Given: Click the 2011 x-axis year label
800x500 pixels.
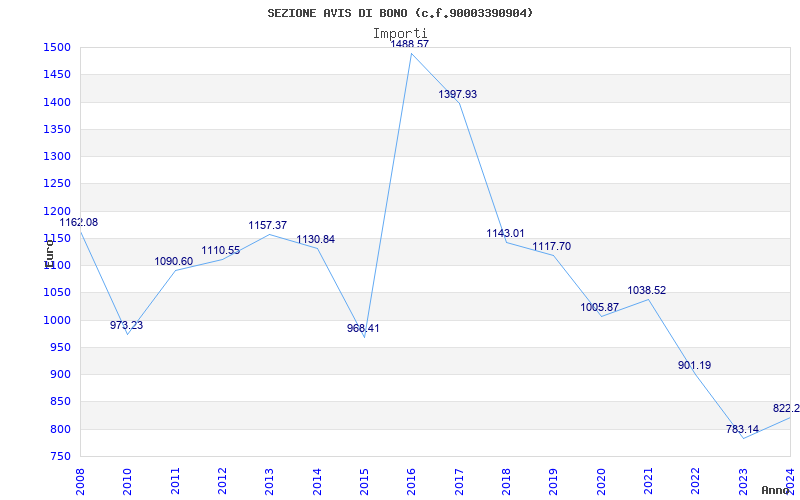Looking at the screenshot, I should [x=175, y=482].
